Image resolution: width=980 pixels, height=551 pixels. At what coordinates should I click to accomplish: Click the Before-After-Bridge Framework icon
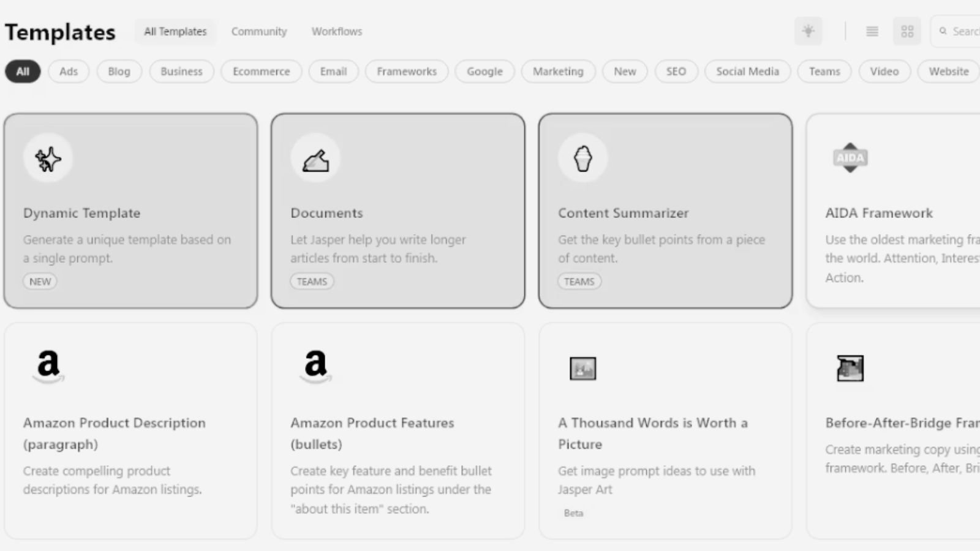(x=850, y=369)
